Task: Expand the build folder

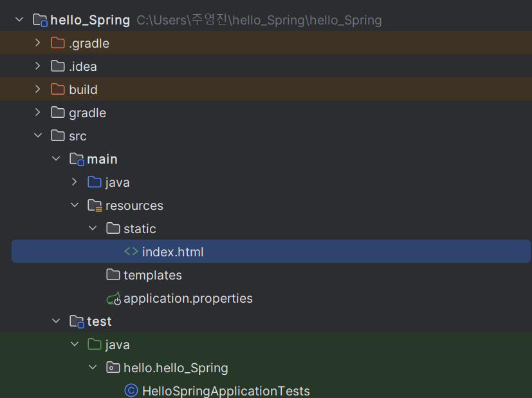Action: pos(38,90)
